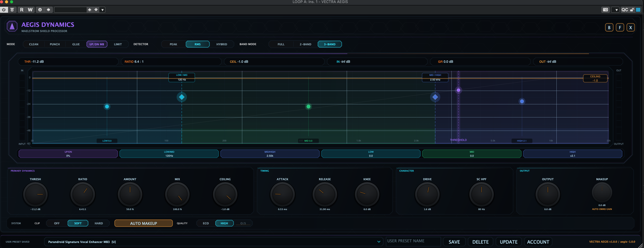Click the blue square icon at top right

638,10
